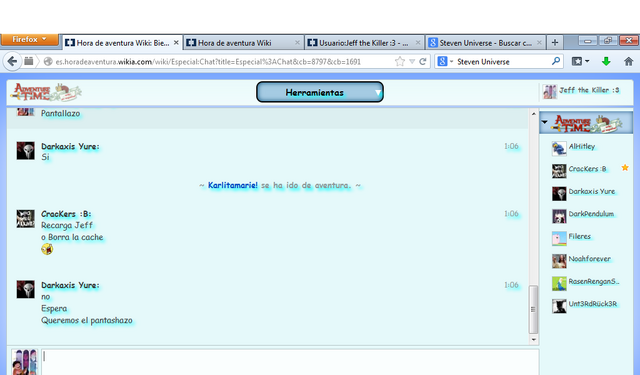This screenshot has width=640, height=375.
Task: Open the Herramientas dropdown
Action: click(x=320, y=92)
